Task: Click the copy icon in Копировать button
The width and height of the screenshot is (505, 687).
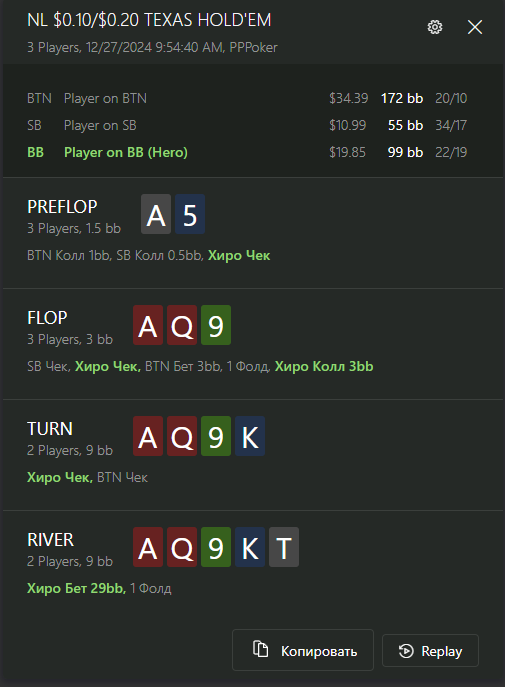Action: coord(261,649)
